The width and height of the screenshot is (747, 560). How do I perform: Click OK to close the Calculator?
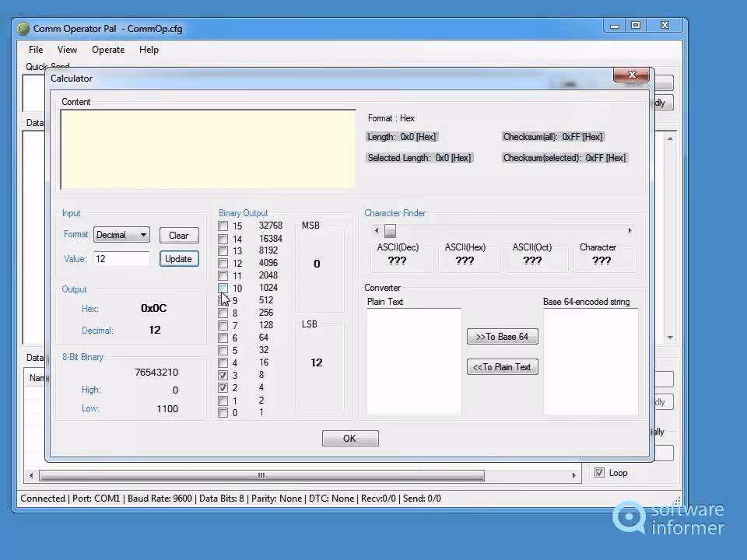(x=349, y=438)
